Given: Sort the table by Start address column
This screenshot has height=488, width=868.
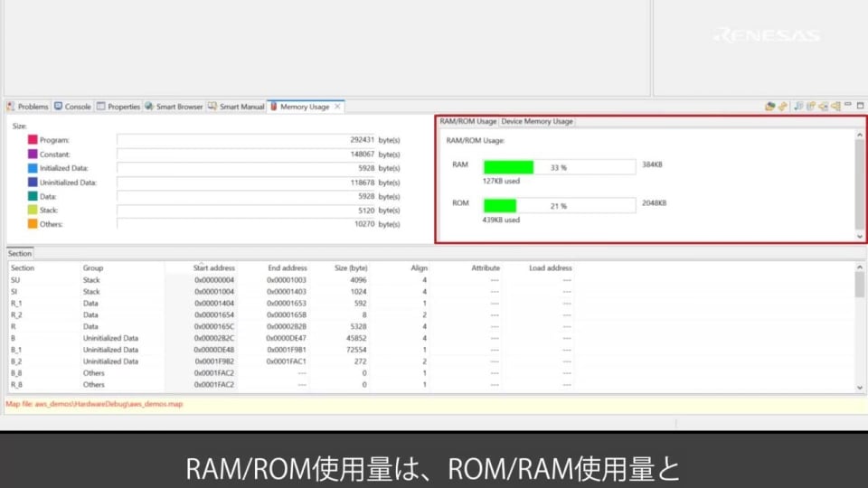Looking at the screenshot, I should click(x=213, y=268).
